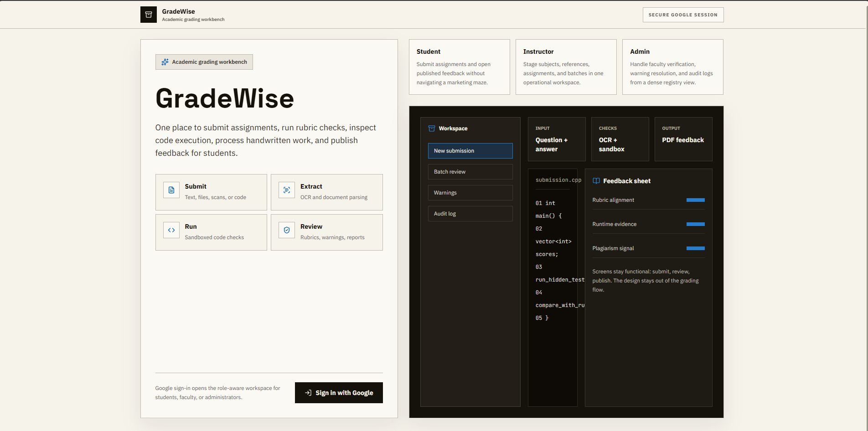
Task: Click the large GradeWise heading
Action: click(x=225, y=98)
